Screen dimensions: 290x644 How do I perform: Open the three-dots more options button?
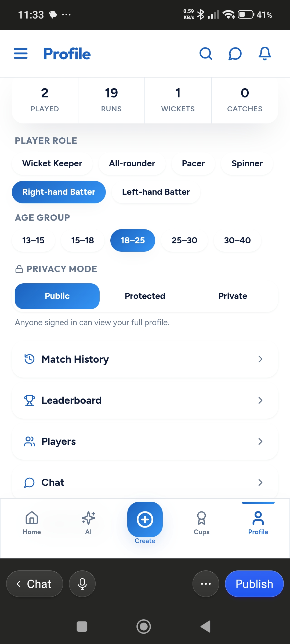click(206, 584)
